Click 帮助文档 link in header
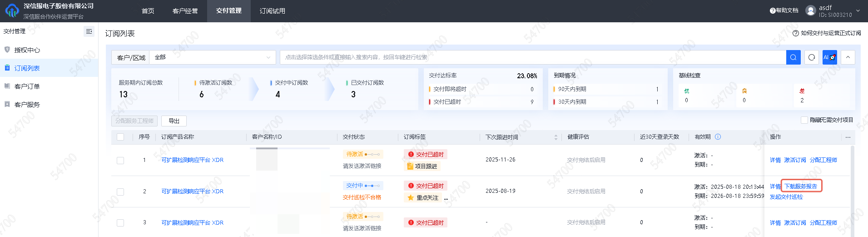868x237 pixels. [x=787, y=10]
